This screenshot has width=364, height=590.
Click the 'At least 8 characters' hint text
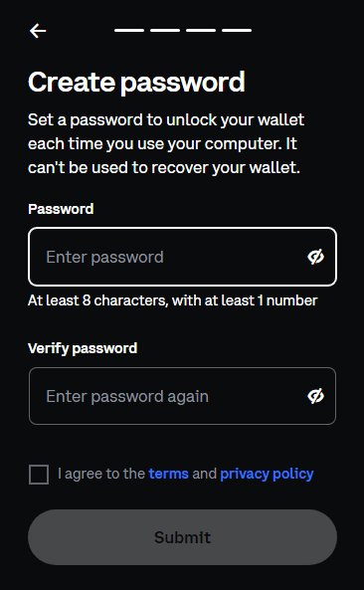(x=173, y=300)
